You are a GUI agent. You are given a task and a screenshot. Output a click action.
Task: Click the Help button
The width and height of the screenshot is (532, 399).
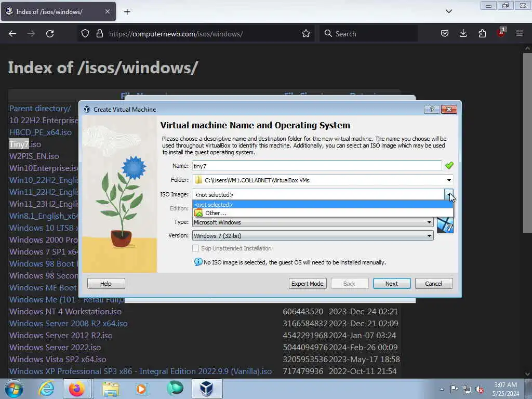pos(106,284)
